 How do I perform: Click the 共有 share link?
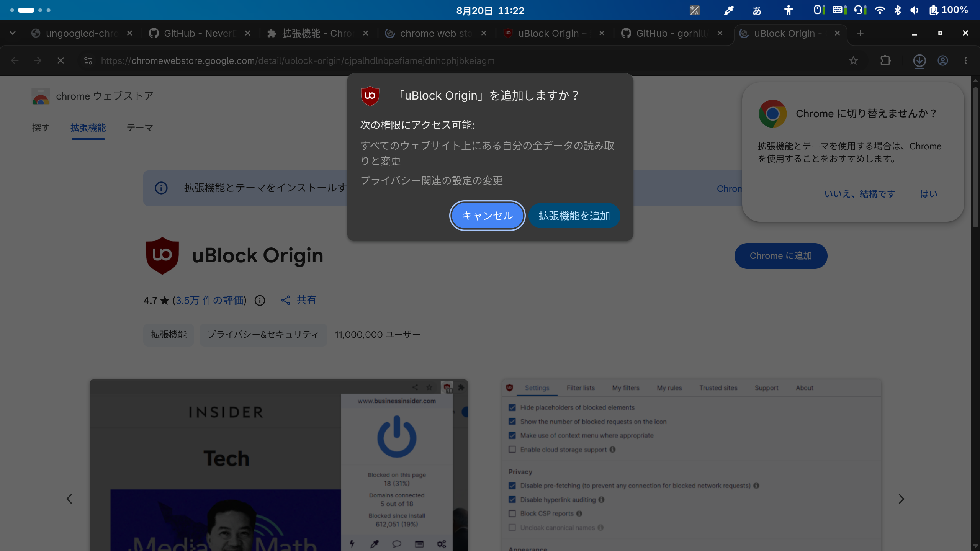click(299, 300)
